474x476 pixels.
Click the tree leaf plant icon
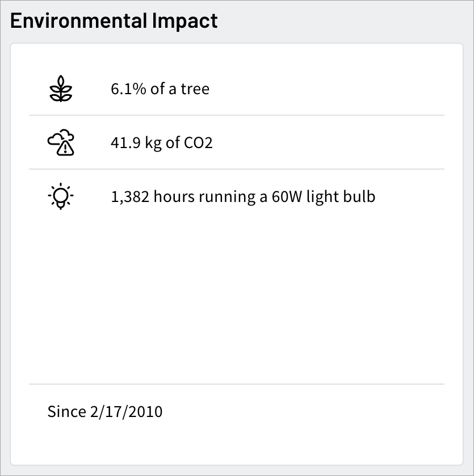[61, 89]
